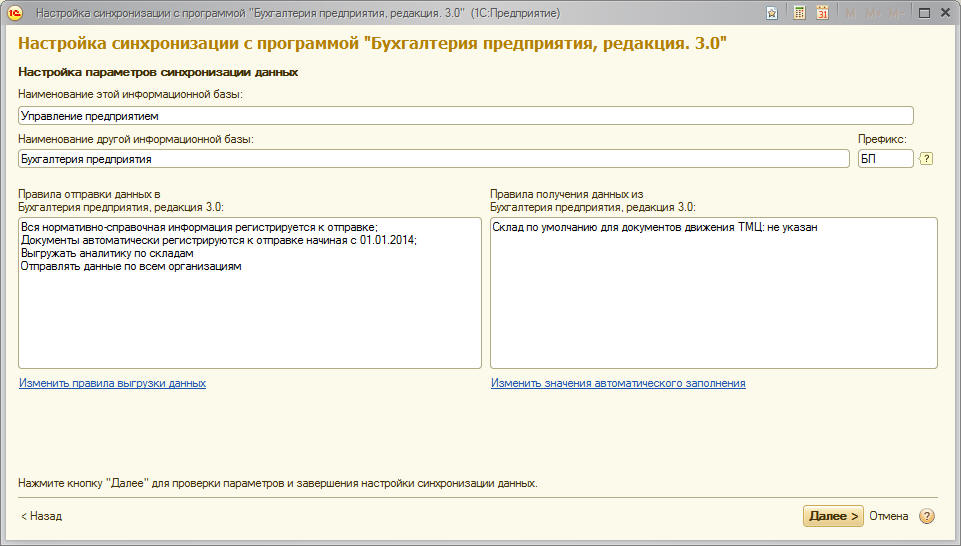Click the M+ memory add button
Screen dimensions: 961x546
(872, 13)
